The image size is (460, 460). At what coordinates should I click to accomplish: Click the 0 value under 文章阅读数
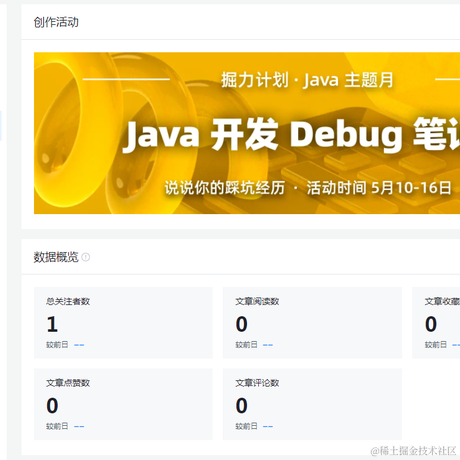pos(242,324)
